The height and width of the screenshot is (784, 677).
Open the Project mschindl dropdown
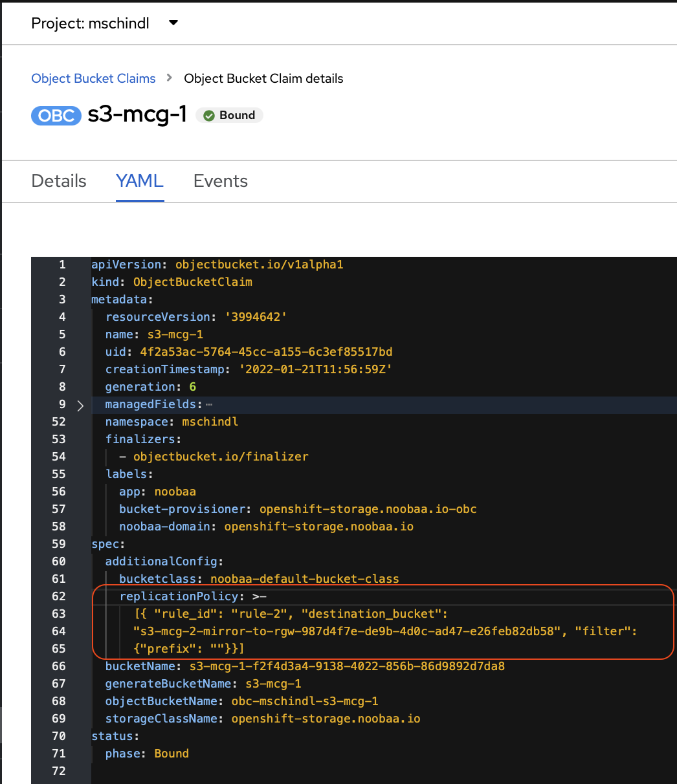[x=105, y=23]
